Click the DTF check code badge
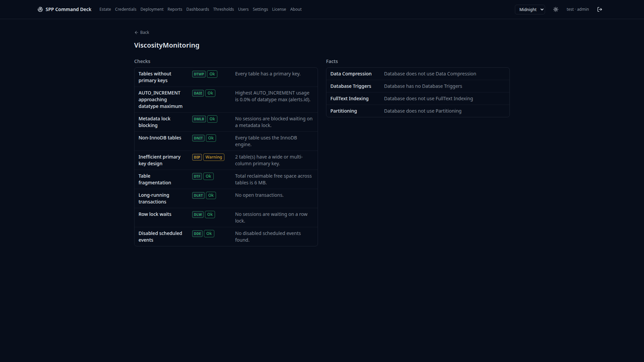Viewport: 644px width, 362px height. (x=197, y=176)
